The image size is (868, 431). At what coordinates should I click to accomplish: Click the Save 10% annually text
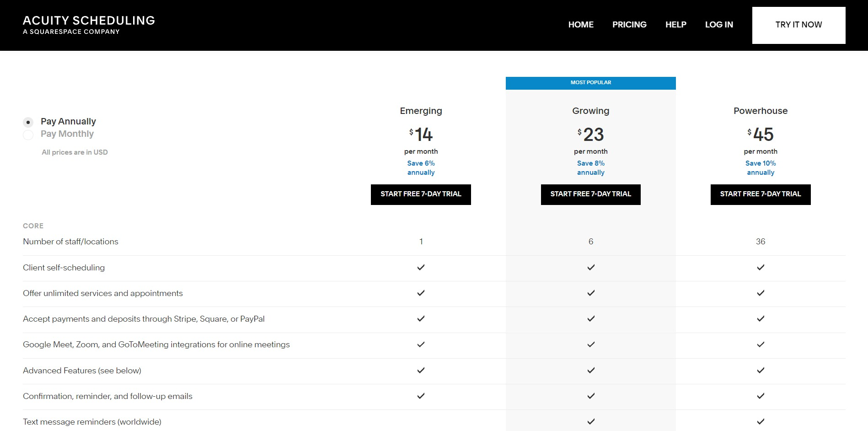761,168
